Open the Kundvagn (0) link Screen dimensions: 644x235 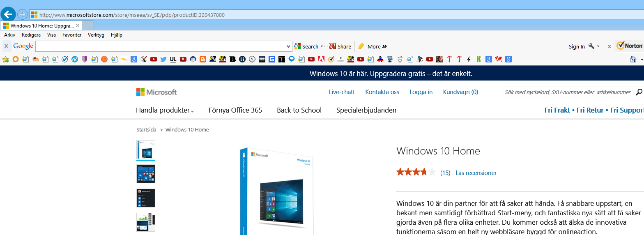460,92
